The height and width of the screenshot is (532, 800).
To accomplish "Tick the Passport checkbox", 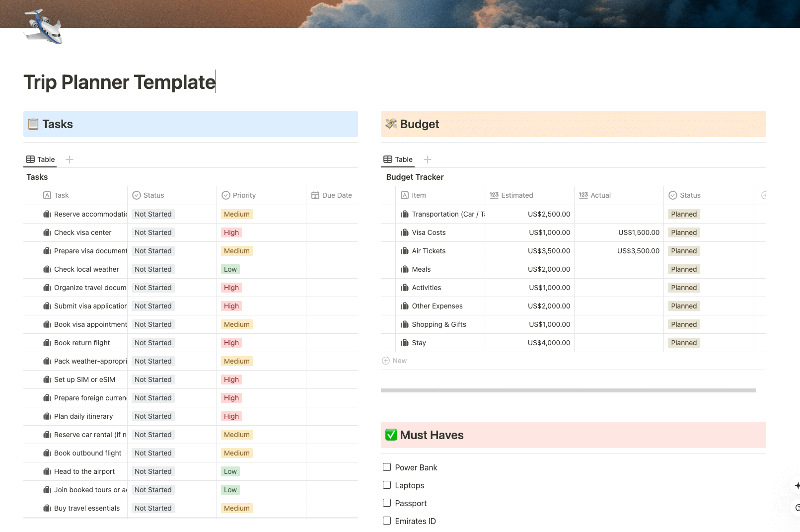I will [x=387, y=503].
